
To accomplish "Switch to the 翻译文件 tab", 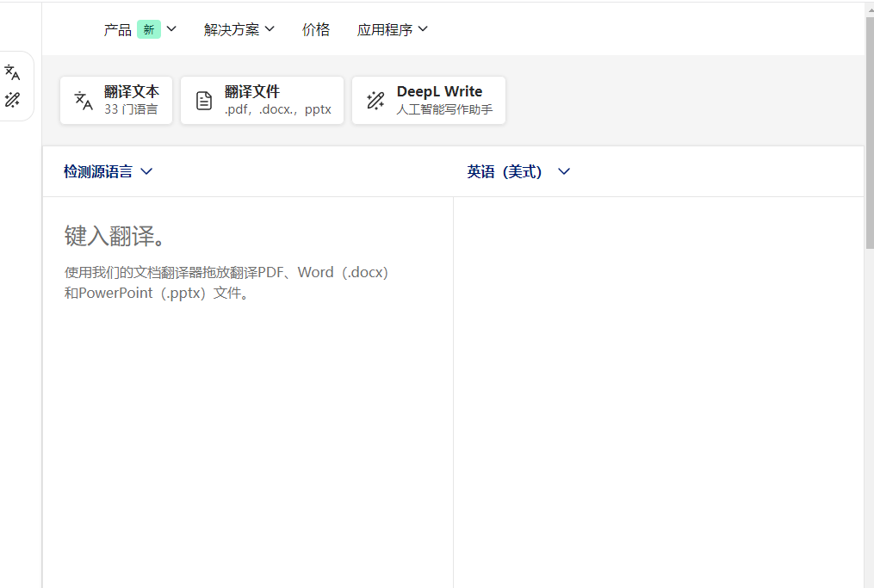I will pyautogui.click(x=262, y=101).
